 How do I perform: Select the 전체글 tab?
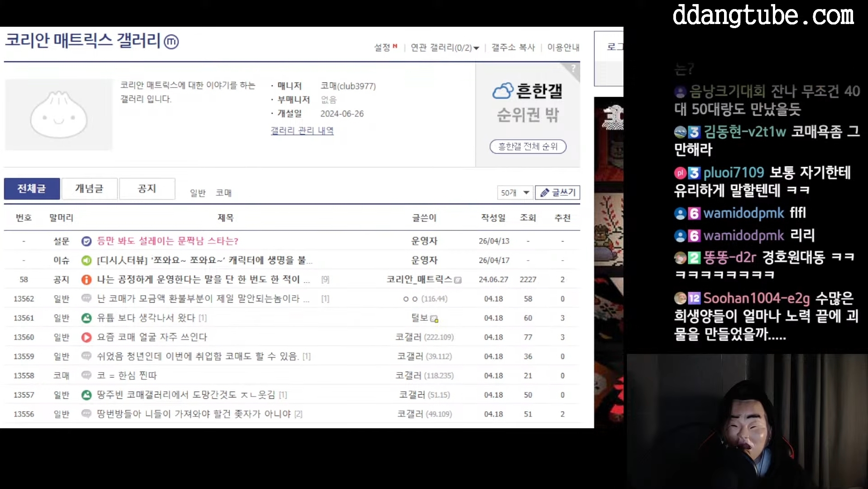click(x=32, y=189)
